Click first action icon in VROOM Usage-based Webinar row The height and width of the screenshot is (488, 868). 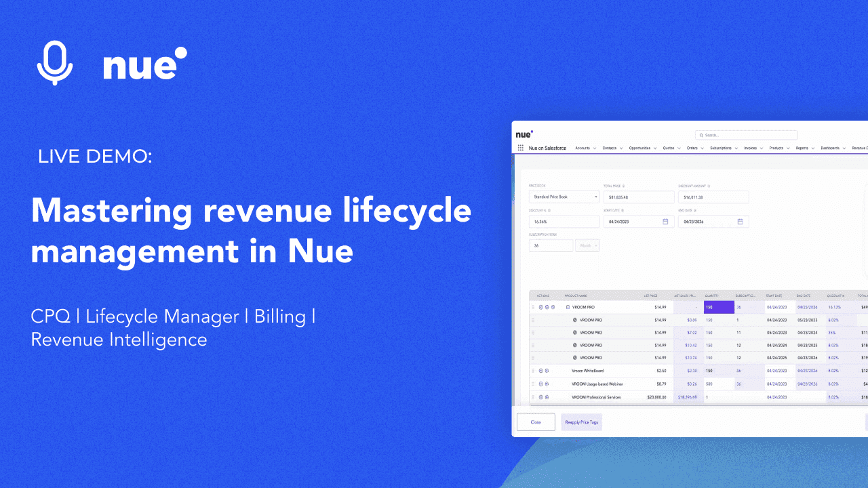pos(540,384)
